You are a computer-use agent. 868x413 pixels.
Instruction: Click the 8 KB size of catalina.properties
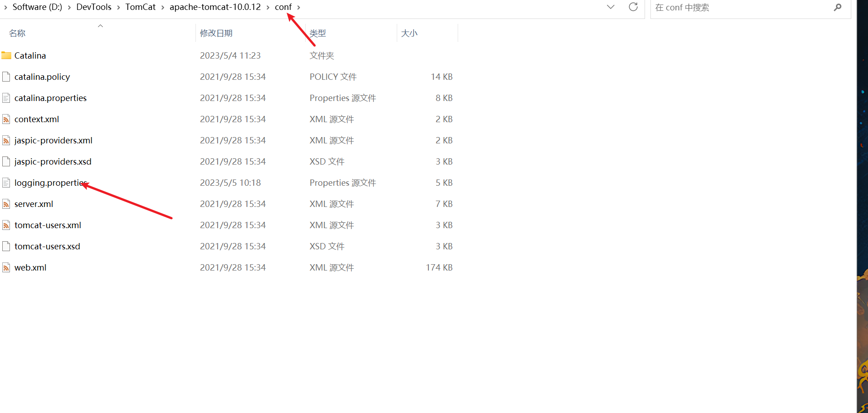click(x=444, y=98)
